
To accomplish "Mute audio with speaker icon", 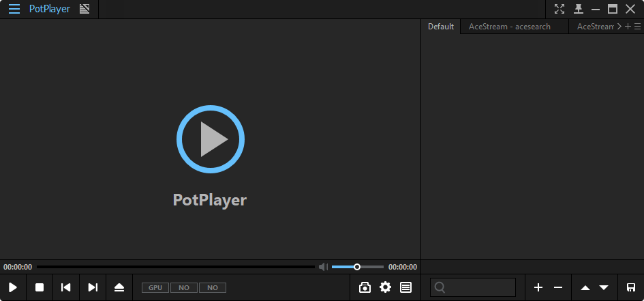I will [x=323, y=267].
